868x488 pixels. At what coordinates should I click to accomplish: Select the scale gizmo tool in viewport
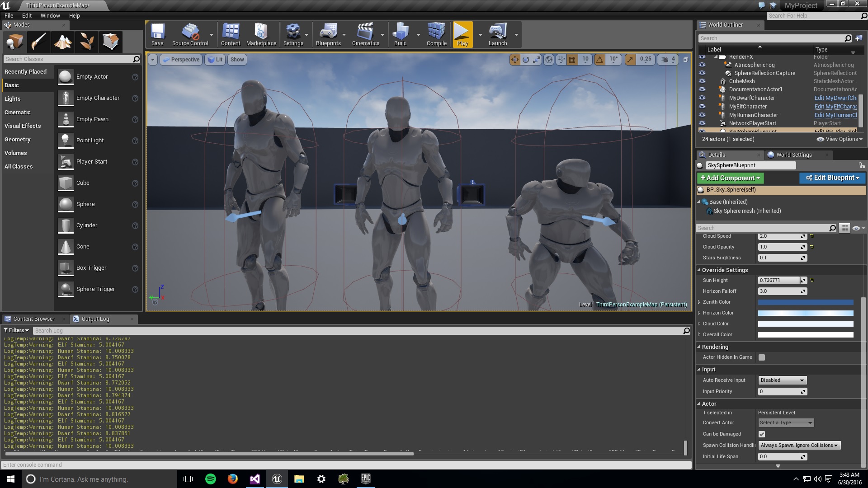[x=536, y=59]
